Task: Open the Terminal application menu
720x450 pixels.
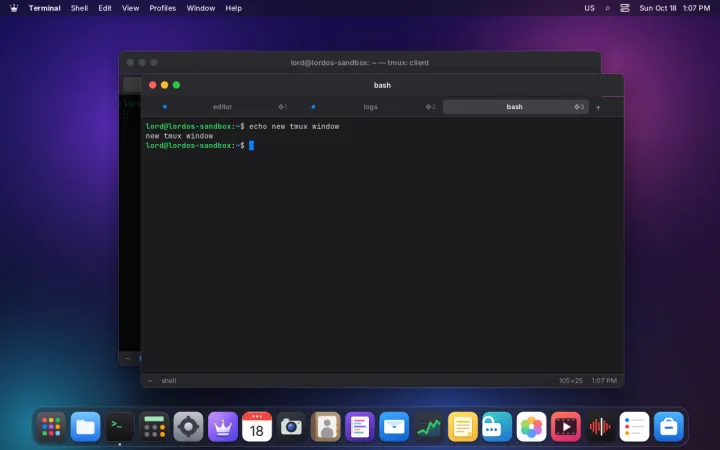Action: click(45, 8)
